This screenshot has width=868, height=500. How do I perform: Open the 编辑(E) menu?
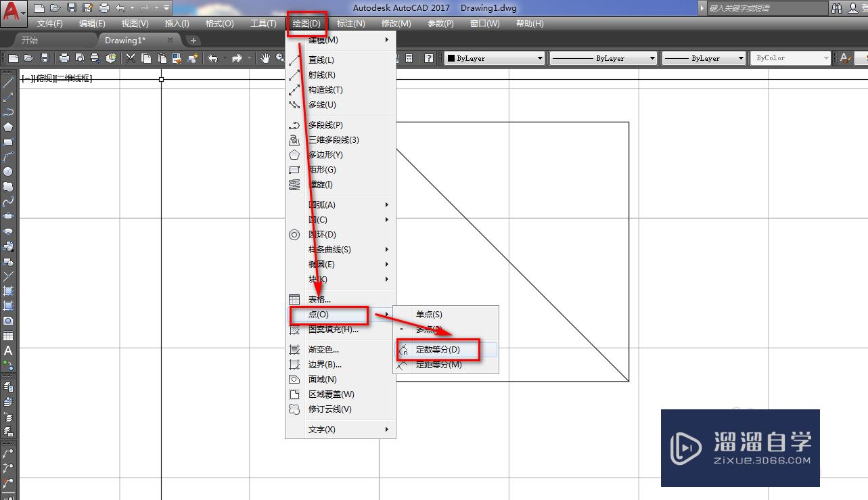coord(92,24)
